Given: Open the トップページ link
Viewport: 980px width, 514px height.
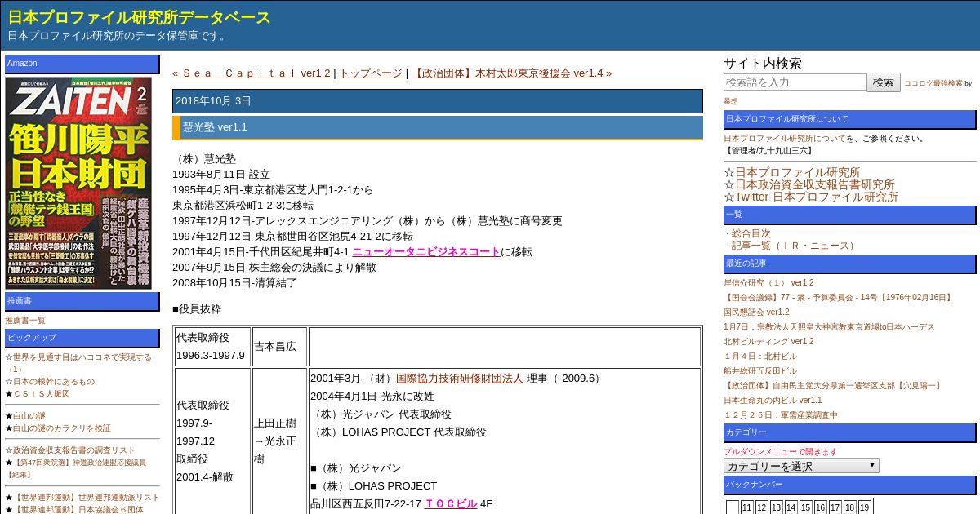Looking at the screenshot, I should (371, 73).
